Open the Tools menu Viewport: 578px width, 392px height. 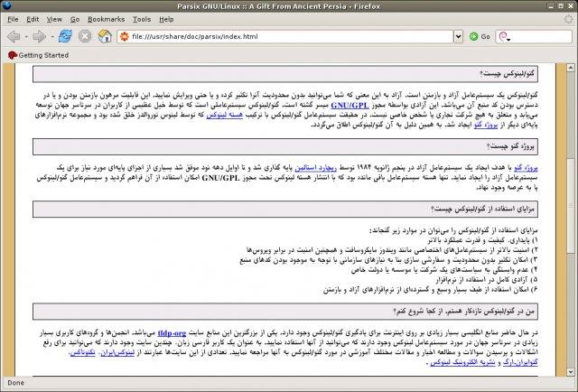(x=142, y=18)
